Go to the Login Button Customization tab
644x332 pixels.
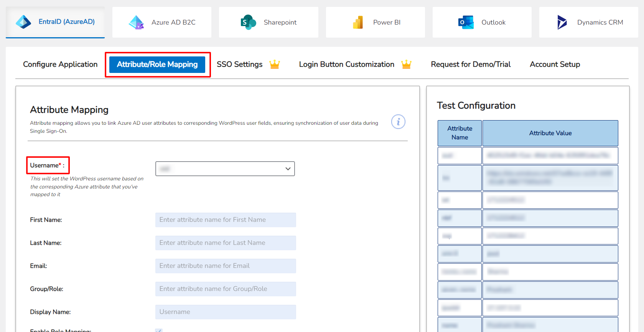click(x=347, y=64)
